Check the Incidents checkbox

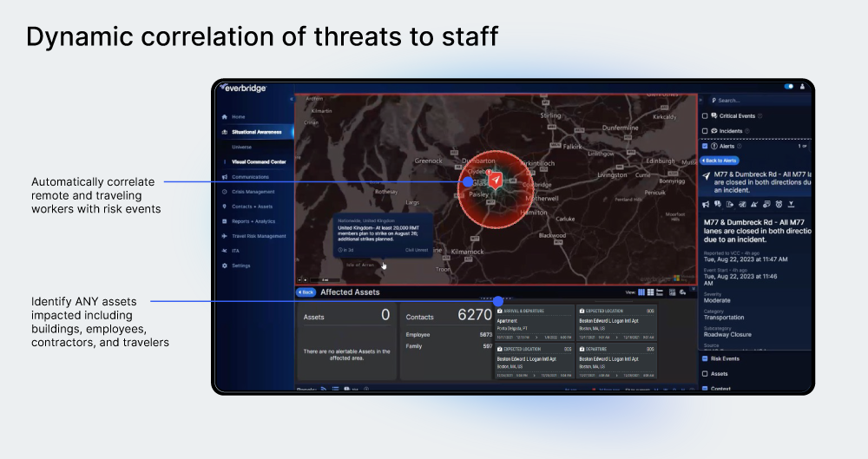705,131
